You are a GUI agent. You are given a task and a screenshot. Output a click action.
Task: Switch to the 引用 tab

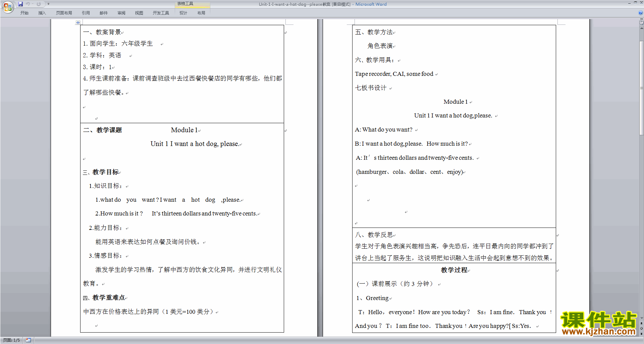[x=86, y=13]
